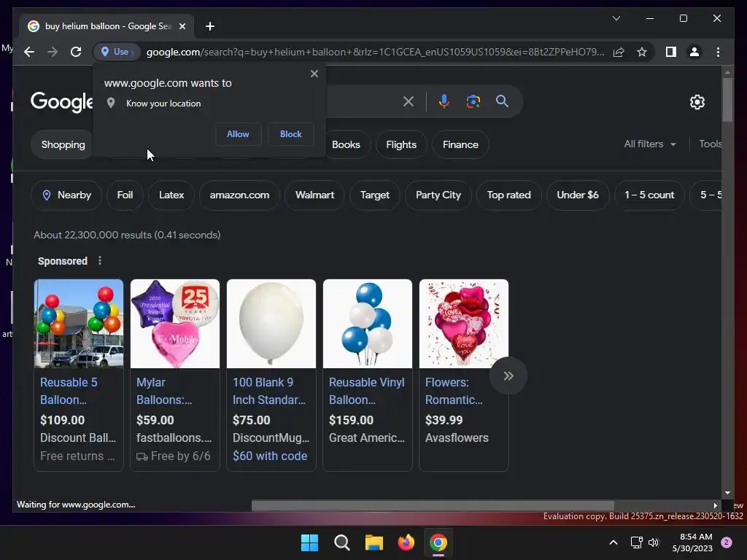Screen dimensions: 747x560
Task: Open the 'Flowers: Romantic...' product link
Action: point(454,391)
